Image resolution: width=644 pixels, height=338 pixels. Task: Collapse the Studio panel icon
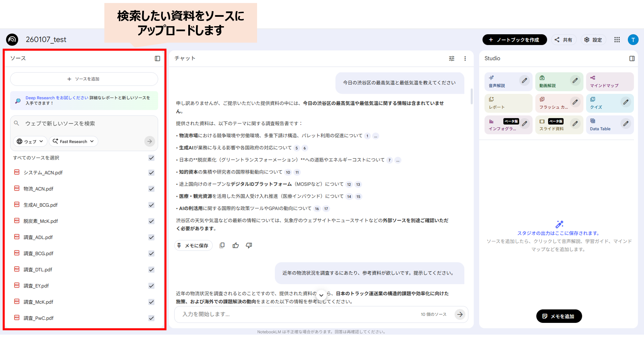pyautogui.click(x=632, y=58)
